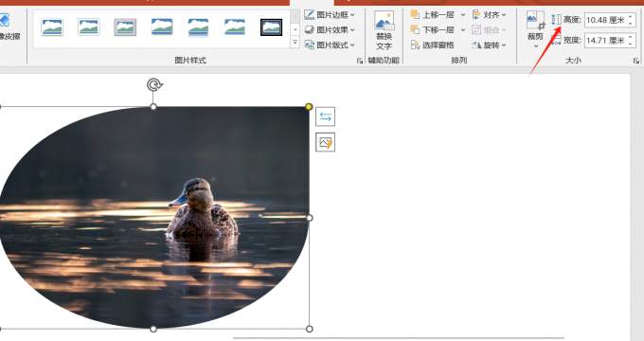Open the Picture Border (图片边框) dropdown
This screenshot has height=341, width=644.
pos(330,15)
